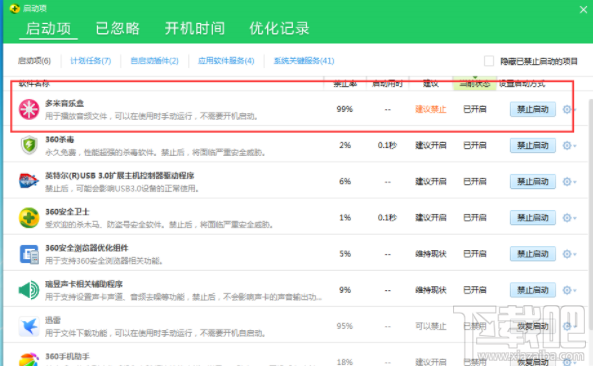The image size is (593, 366).
Task: Click 恢复启动 for 迅雷
Action: [532, 326]
